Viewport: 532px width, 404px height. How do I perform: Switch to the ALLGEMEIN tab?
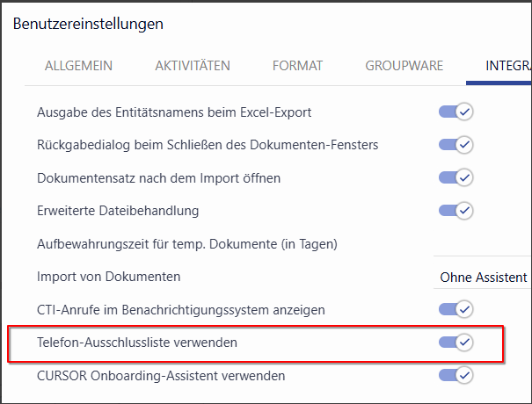coord(78,65)
